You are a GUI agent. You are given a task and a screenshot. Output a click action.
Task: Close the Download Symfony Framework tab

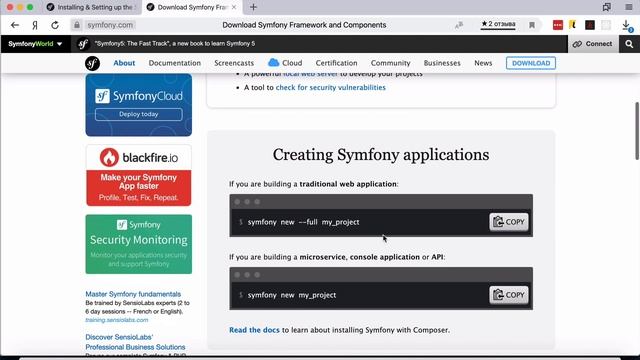tap(234, 7)
